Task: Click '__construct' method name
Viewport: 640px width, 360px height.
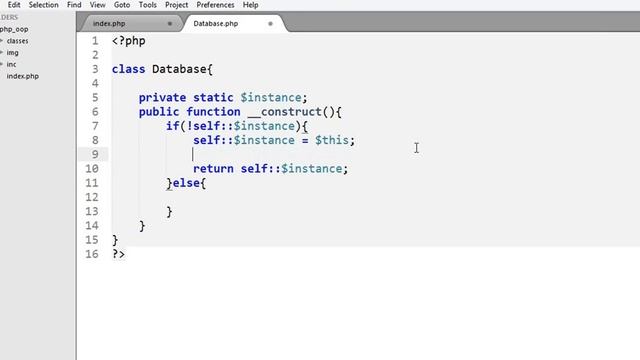Action: (284, 112)
